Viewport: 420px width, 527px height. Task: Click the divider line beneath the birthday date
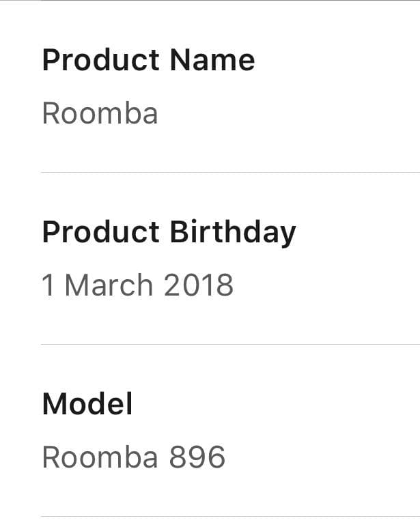230,344
